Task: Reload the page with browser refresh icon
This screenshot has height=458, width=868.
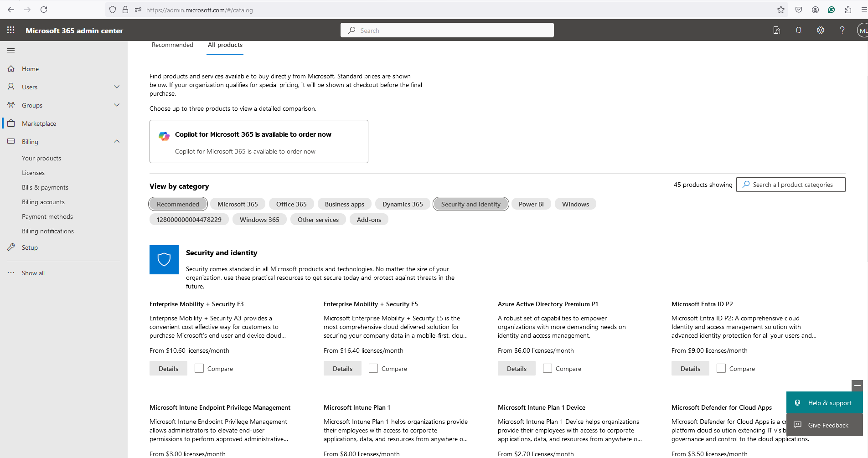Action: click(x=44, y=10)
